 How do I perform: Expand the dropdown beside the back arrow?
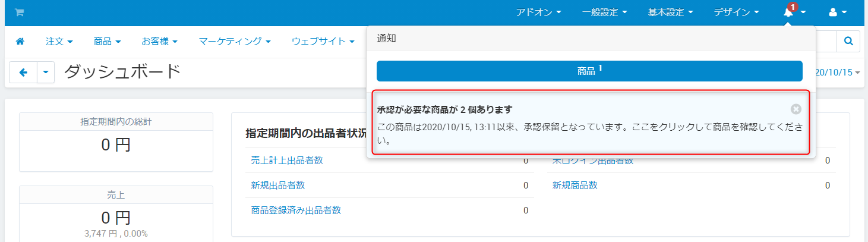coord(46,73)
